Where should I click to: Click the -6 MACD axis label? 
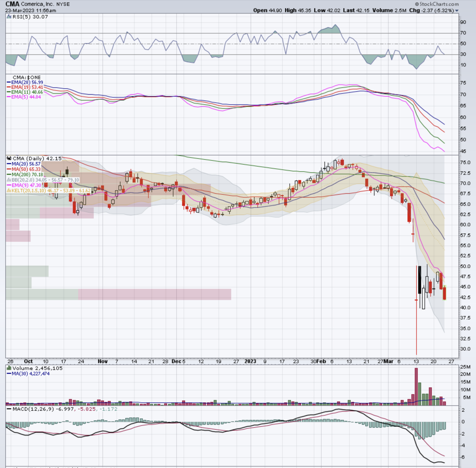[x=463, y=457]
